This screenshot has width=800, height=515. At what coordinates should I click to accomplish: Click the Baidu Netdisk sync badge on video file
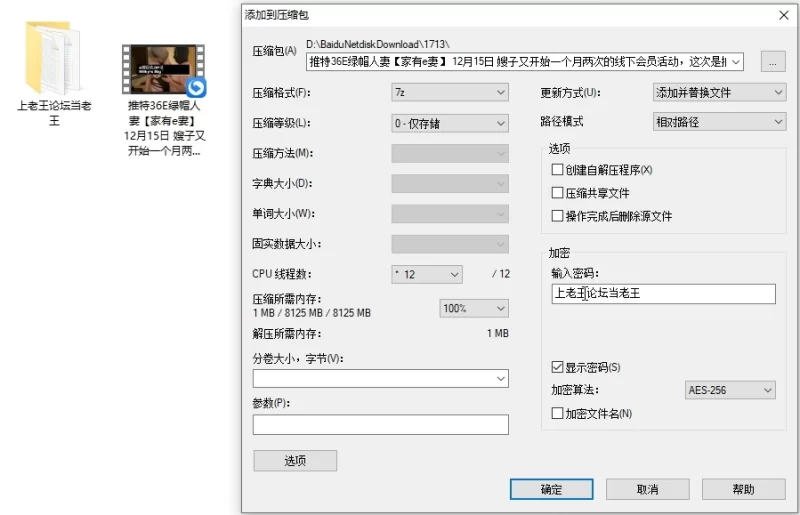[196, 88]
